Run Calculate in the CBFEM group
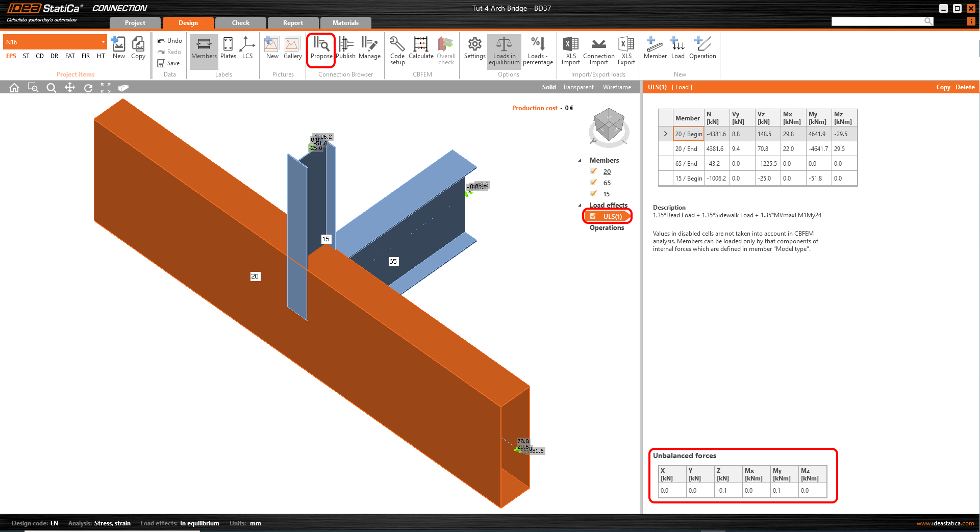The height and width of the screenshot is (532, 980). point(421,48)
